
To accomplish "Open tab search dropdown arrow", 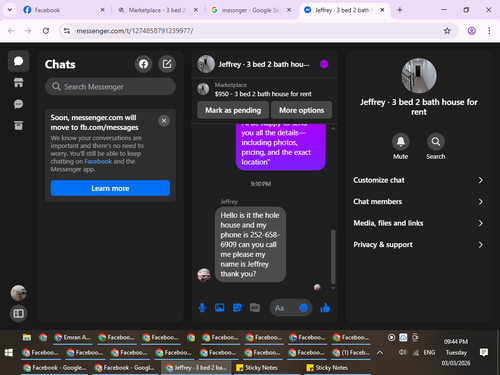I will [10, 10].
